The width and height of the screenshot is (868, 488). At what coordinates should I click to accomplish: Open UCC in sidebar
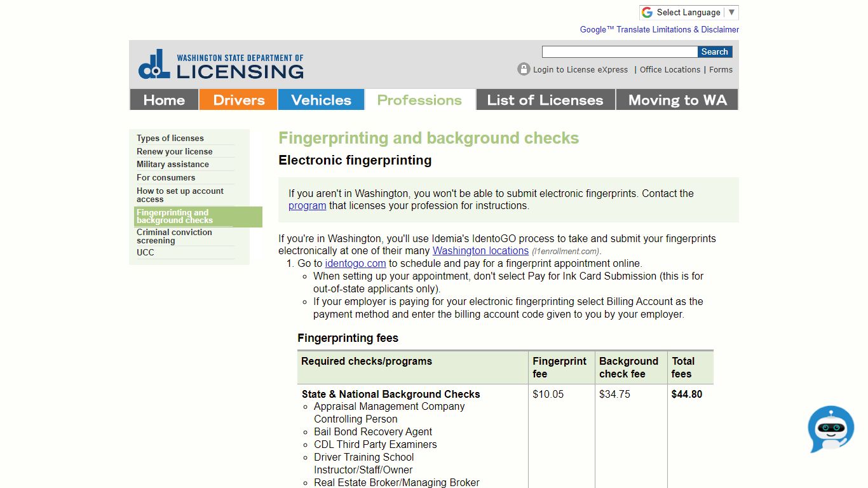coord(146,252)
